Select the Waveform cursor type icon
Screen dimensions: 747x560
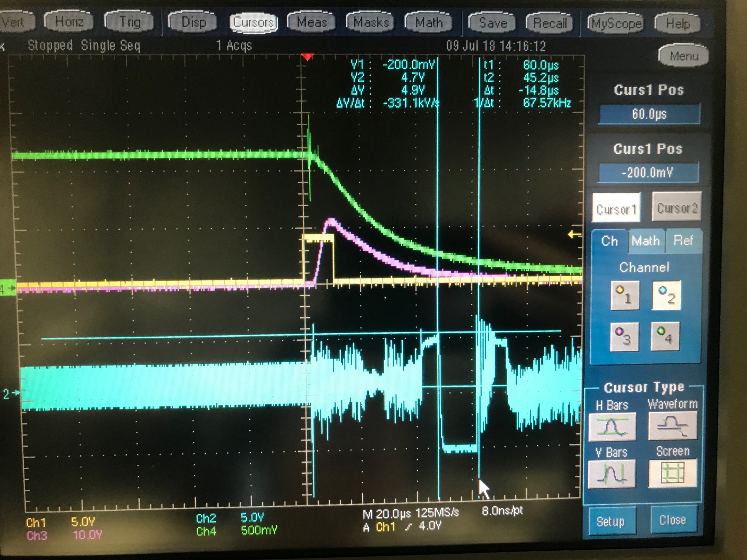pos(672,425)
